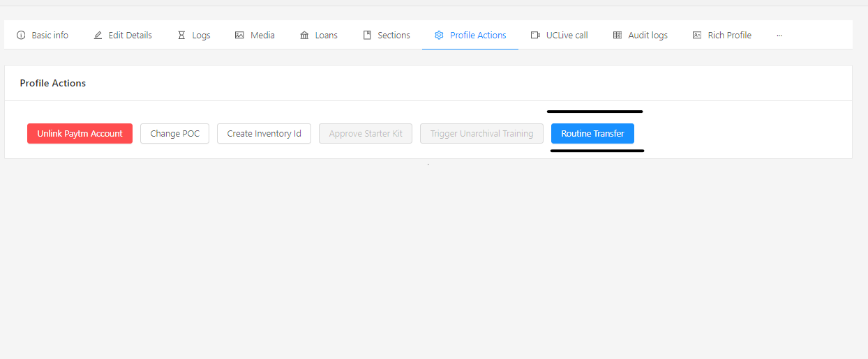Click the picture icon beside Media
The height and width of the screenshot is (359, 868).
[x=239, y=35]
